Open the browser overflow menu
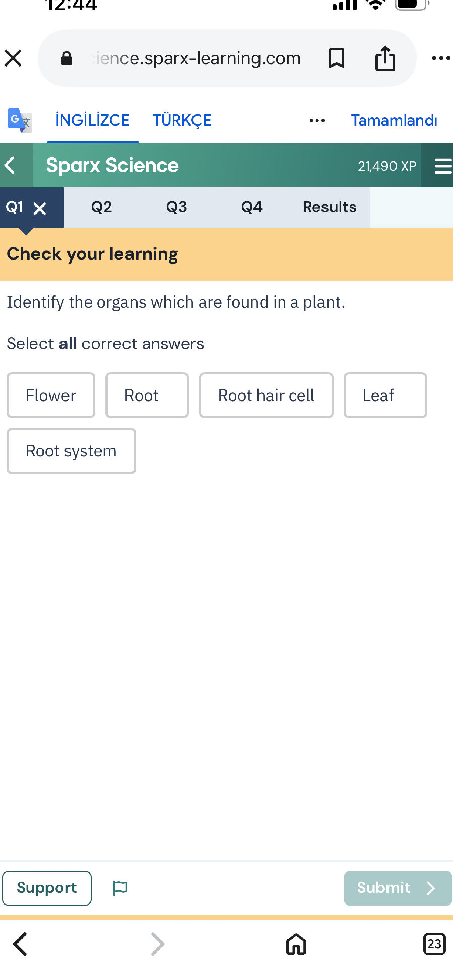The width and height of the screenshot is (453, 980). [x=439, y=58]
